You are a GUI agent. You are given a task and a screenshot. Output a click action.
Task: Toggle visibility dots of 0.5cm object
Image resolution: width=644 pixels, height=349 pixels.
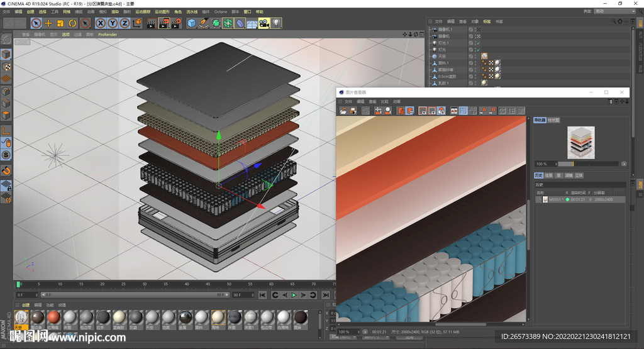(476, 76)
